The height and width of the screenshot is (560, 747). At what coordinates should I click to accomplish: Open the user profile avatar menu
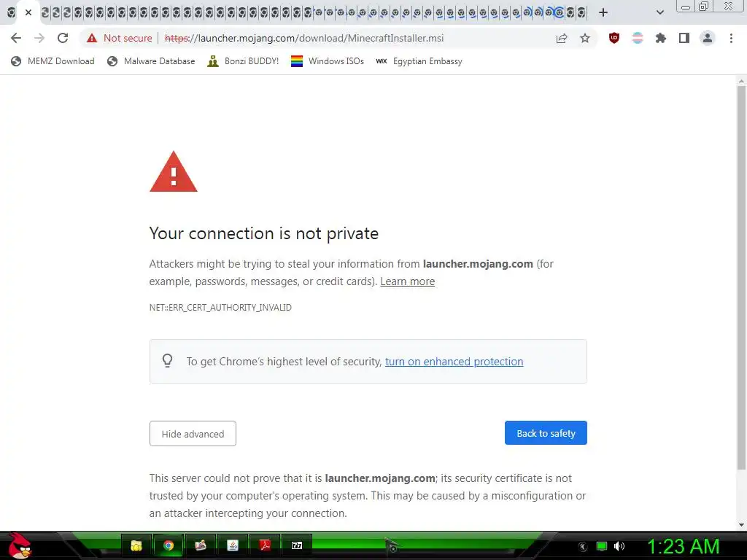click(x=708, y=38)
